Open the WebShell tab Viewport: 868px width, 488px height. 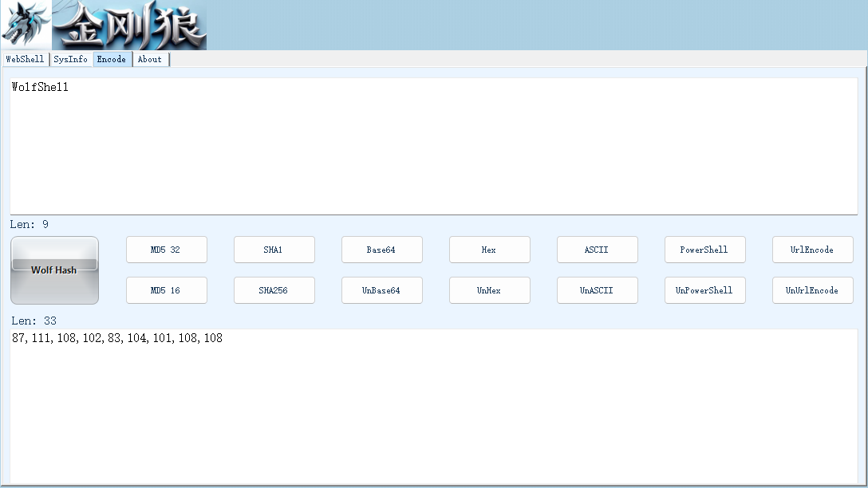[25, 59]
